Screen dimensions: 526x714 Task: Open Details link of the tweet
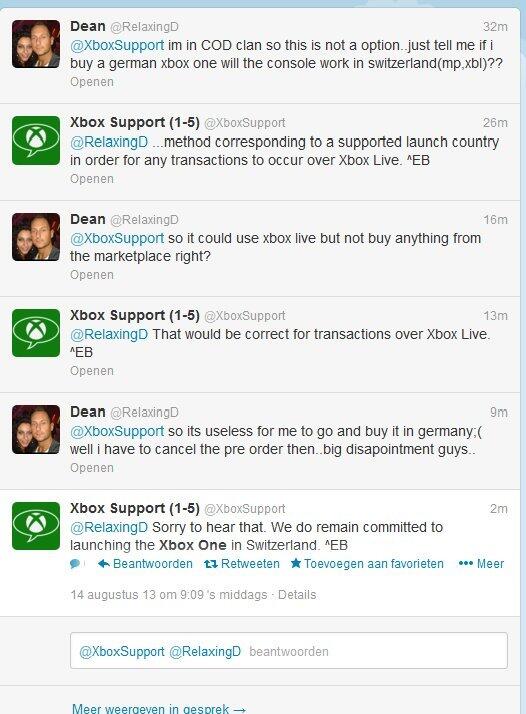297,595
